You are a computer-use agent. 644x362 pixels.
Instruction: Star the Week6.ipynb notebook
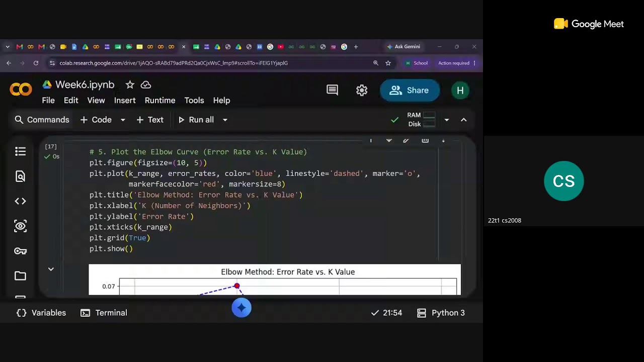[130, 84]
